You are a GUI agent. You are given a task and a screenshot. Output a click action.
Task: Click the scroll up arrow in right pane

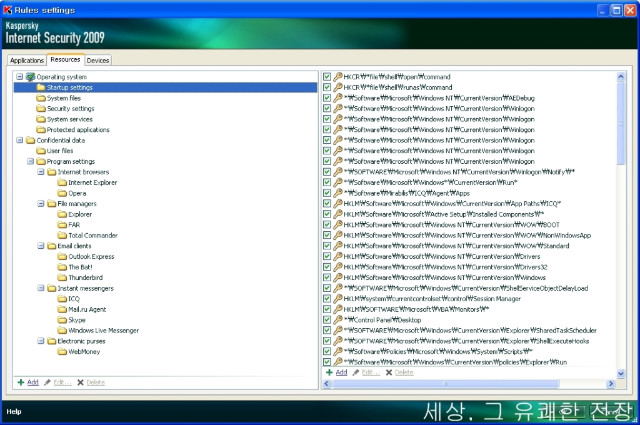(x=621, y=76)
